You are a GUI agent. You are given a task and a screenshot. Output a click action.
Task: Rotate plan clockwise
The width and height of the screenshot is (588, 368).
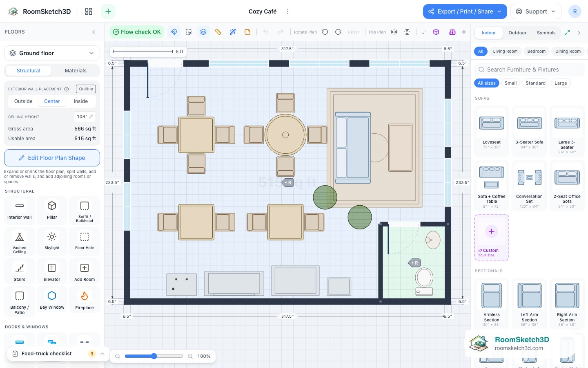[338, 32]
